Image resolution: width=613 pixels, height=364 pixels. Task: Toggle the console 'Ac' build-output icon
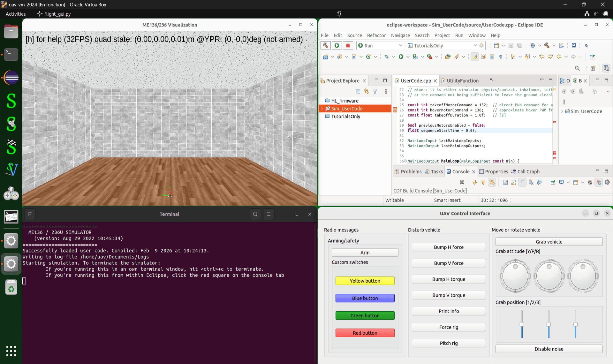[599, 182]
